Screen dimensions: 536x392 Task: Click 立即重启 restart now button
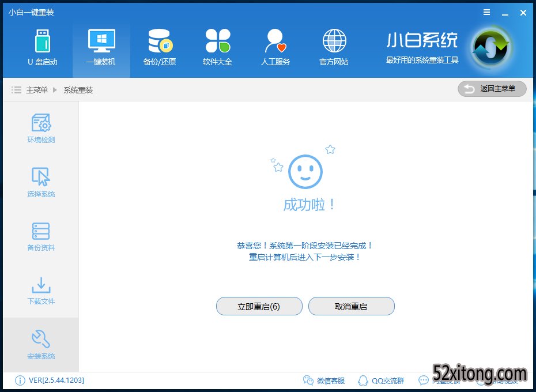[x=259, y=306]
